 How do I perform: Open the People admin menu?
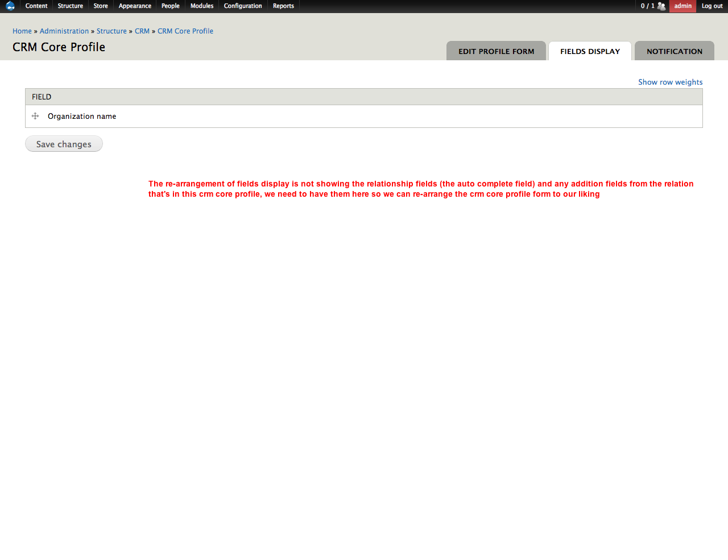[171, 6]
